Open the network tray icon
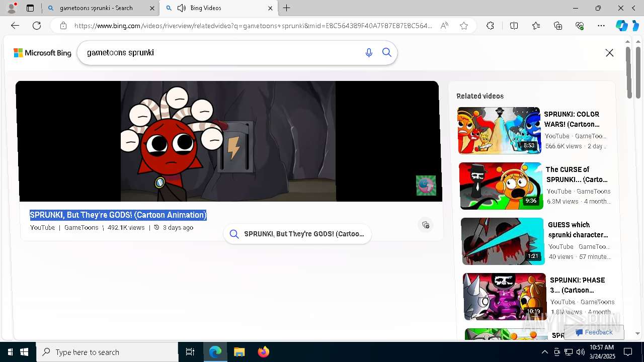Screen dimensions: 644x362 (x=569, y=352)
